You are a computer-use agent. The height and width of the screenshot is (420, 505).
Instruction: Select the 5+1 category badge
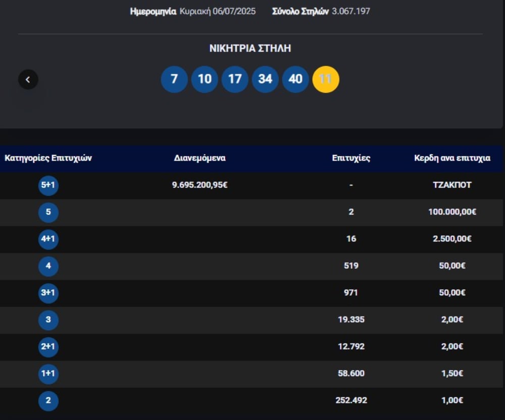click(48, 185)
